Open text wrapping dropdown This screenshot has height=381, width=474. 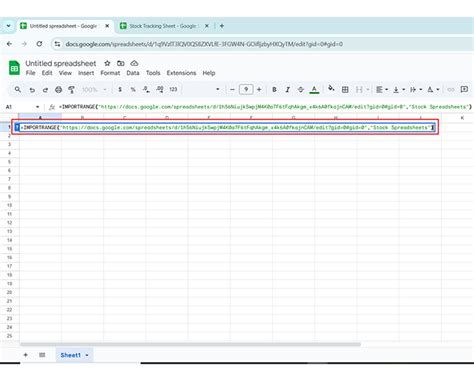[416, 89]
